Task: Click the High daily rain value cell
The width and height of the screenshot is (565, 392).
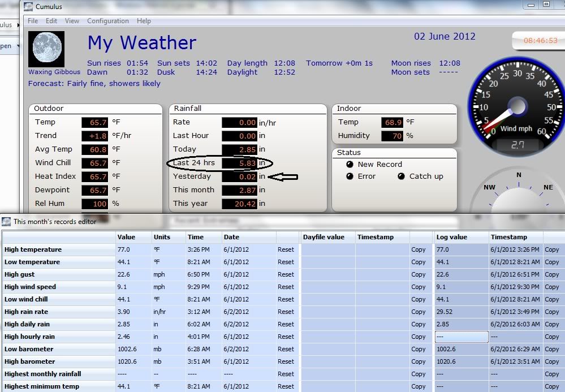Action: click(133, 324)
